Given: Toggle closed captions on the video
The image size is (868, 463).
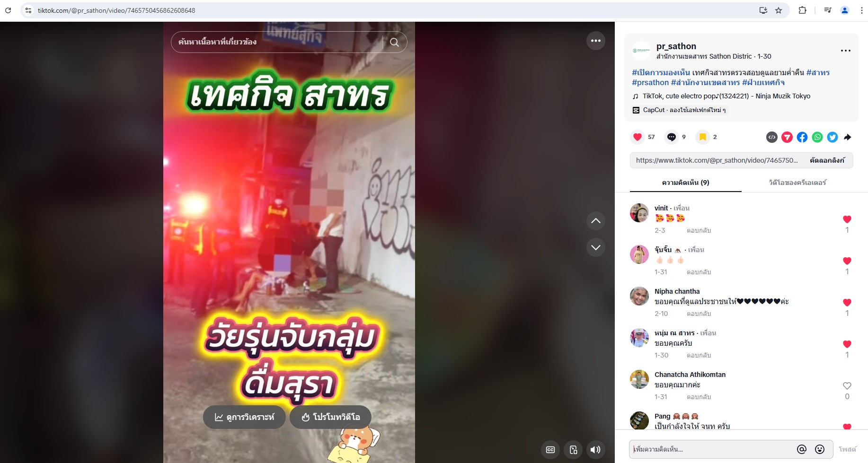Looking at the screenshot, I should point(550,450).
